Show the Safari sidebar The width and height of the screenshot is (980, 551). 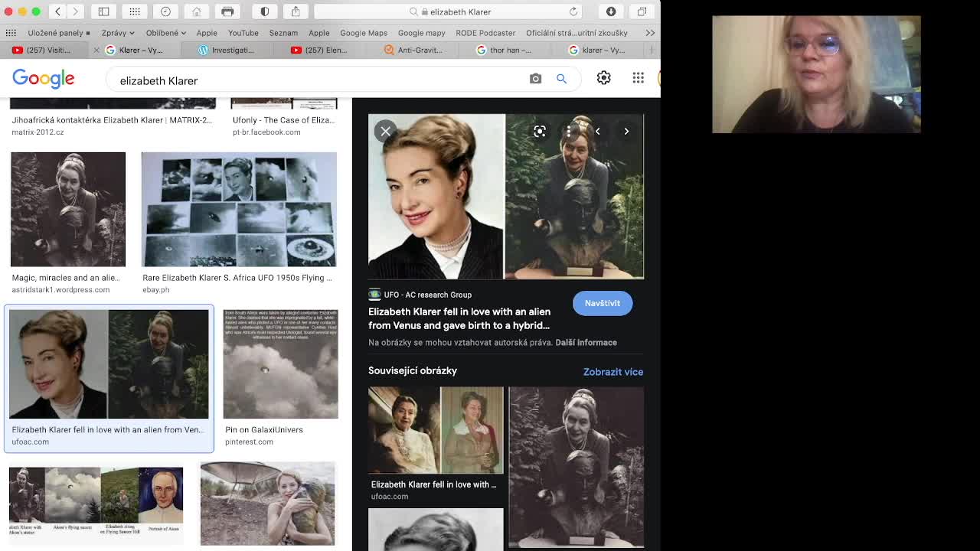click(103, 11)
